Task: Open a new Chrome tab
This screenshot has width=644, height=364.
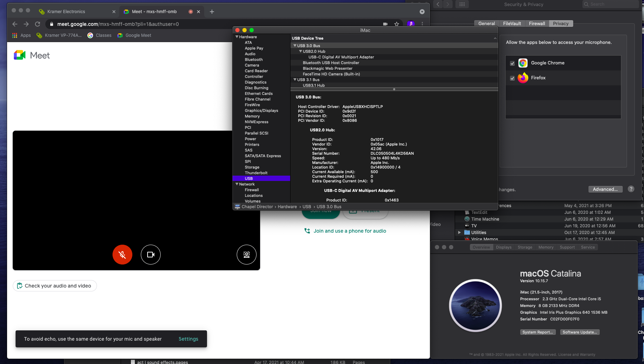Action: [x=212, y=12]
